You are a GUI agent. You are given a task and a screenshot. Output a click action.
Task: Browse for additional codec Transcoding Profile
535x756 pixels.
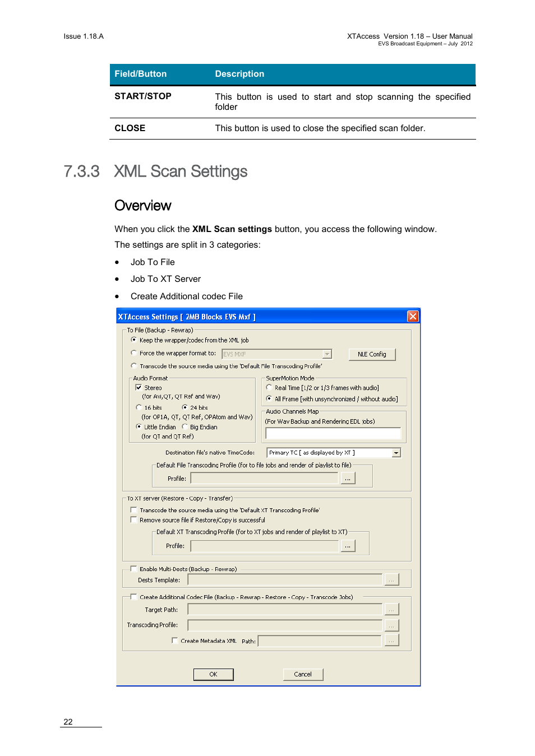(x=391, y=625)
